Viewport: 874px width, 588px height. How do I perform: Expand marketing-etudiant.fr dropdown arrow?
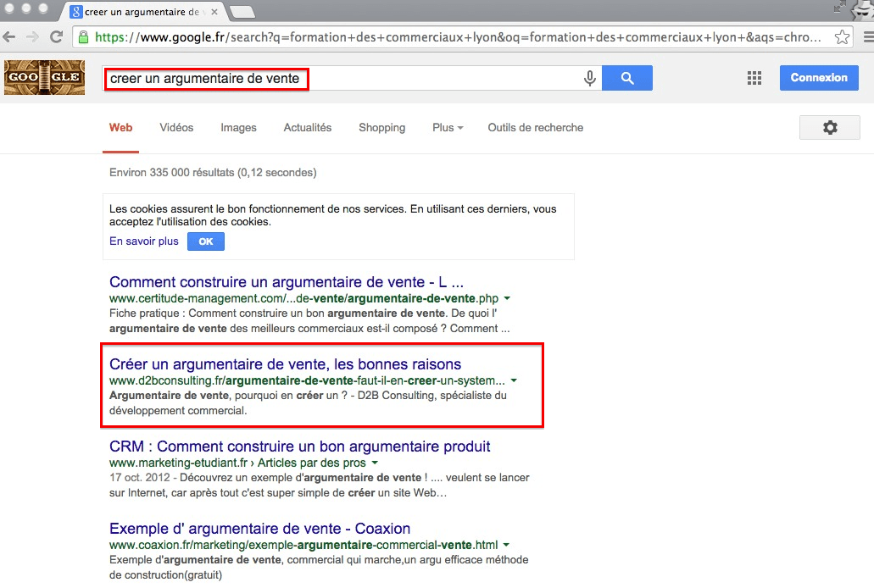[x=375, y=463]
